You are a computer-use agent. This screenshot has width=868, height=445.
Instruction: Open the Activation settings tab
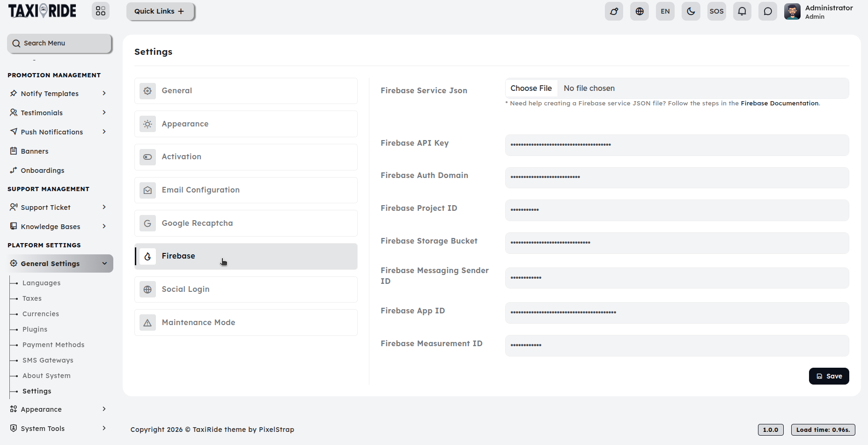tap(246, 157)
